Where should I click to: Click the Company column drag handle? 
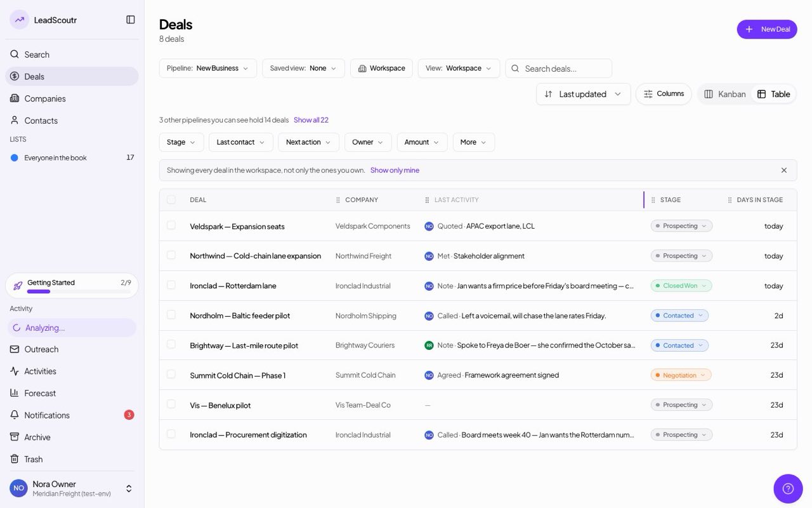(x=338, y=200)
